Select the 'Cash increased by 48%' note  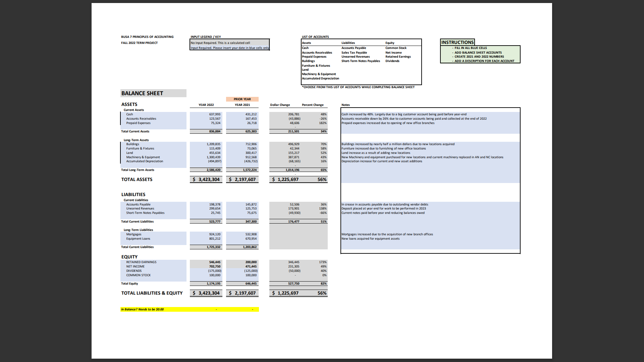click(x=404, y=114)
